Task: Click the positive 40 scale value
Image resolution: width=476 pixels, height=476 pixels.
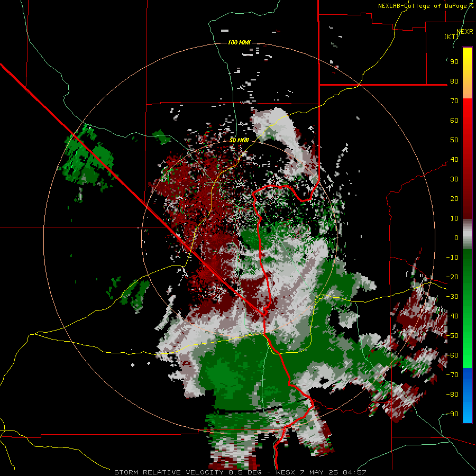Action: pos(454,160)
